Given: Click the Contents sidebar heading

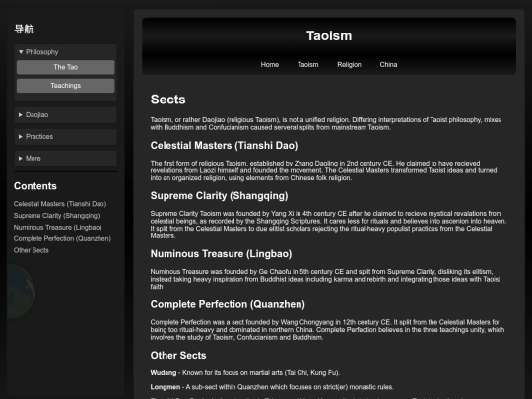Looking at the screenshot, I should [x=35, y=186].
